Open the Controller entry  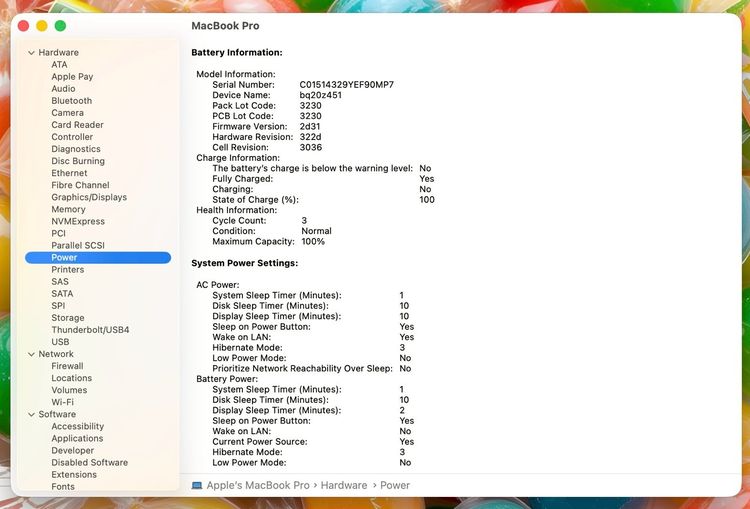(72, 137)
